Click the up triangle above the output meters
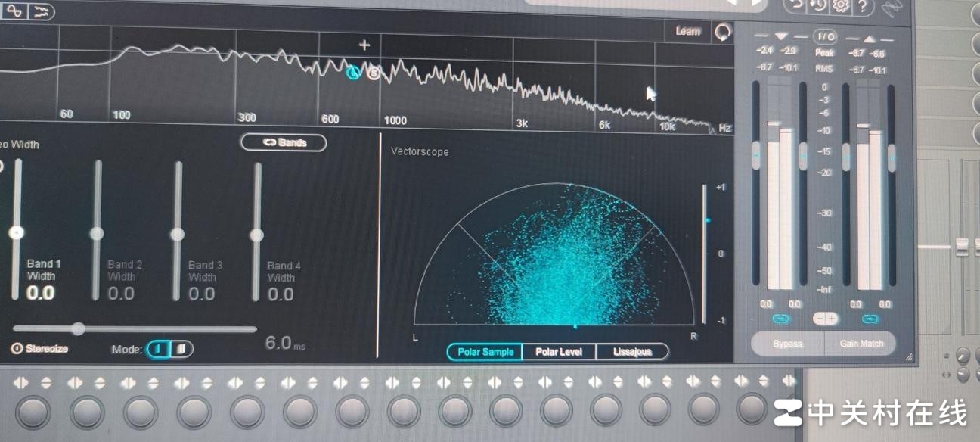 (x=870, y=37)
